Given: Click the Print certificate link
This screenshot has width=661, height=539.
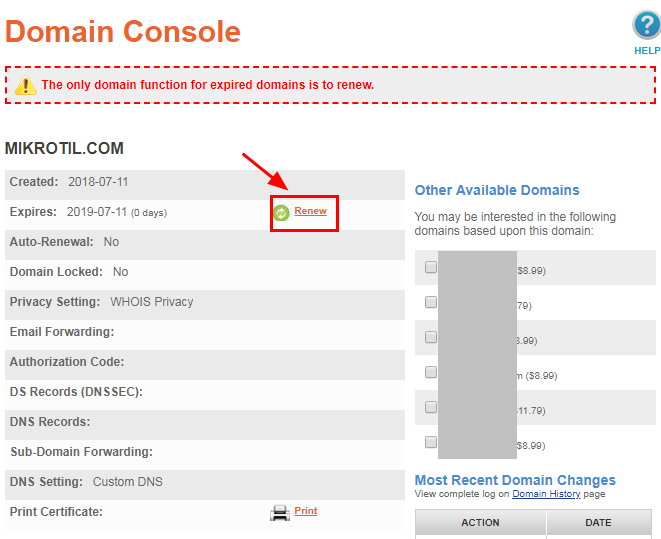Looking at the screenshot, I should point(306,511).
